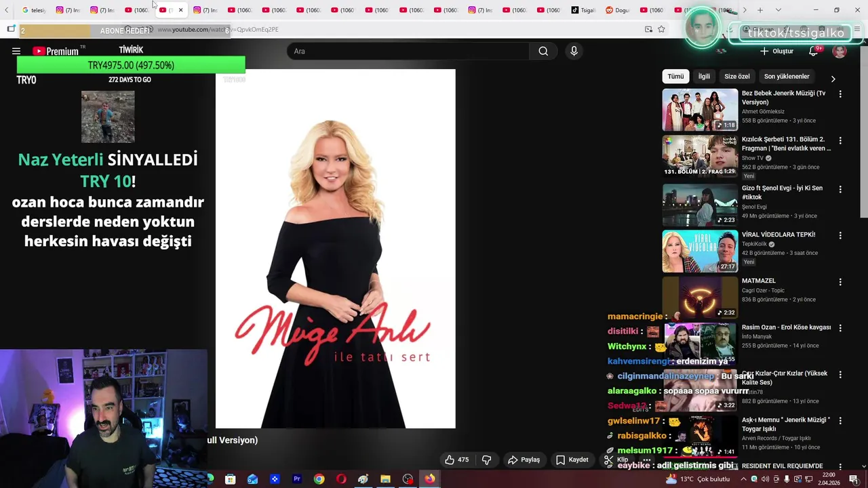Open the Show TV channel link
Screen dimensions: 868x488
753,158
